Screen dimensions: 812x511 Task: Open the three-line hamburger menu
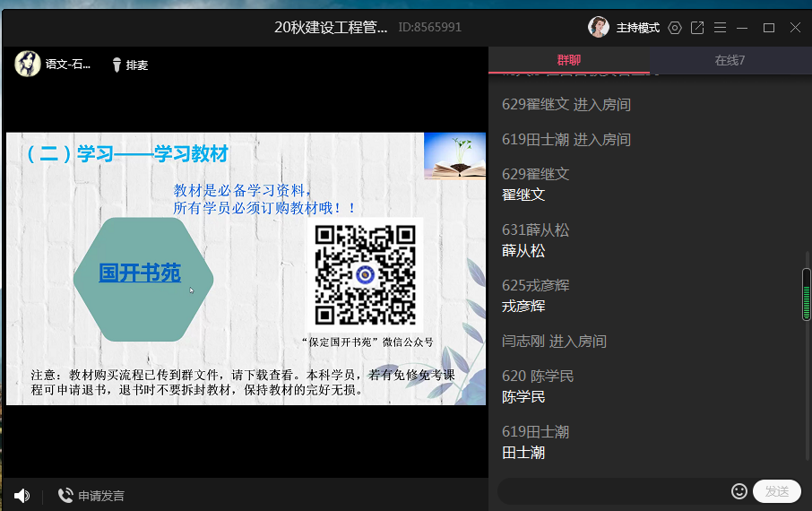pos(721,28)
